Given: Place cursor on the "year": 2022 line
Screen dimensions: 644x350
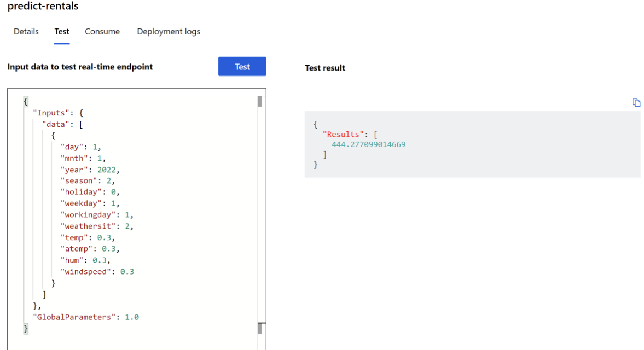Looking at the screenshot, I should pos(90,170).
